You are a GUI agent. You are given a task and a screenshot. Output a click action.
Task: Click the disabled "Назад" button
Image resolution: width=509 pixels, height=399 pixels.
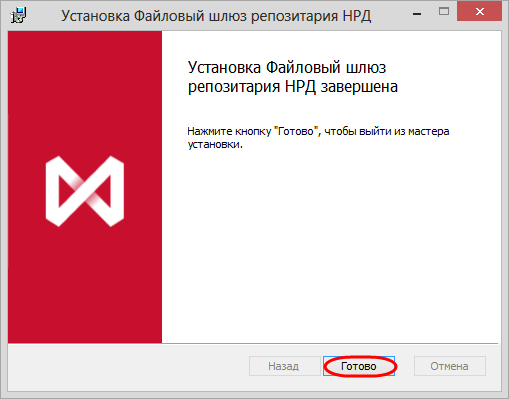[284, 366]
